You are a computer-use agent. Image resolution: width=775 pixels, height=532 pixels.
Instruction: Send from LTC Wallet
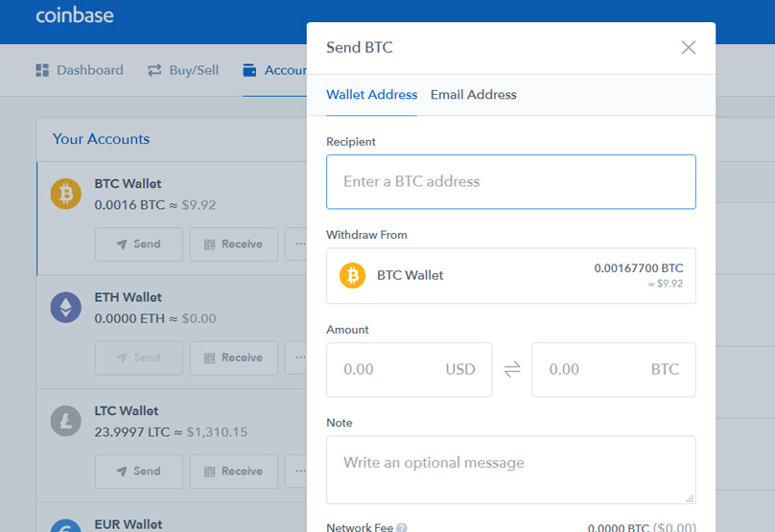pyautogui.click(x=139, y=472)
